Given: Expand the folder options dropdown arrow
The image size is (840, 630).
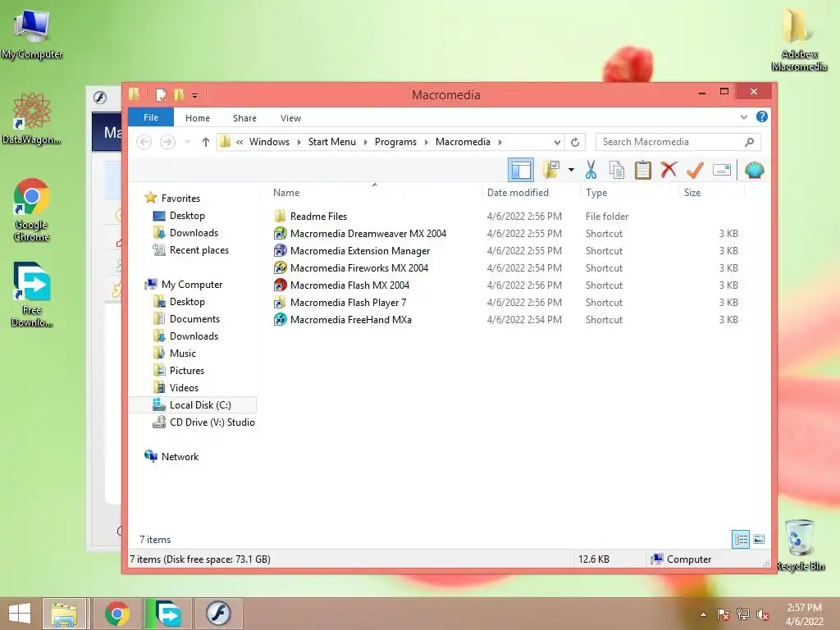Looking at the screenshot, I should point(571,171).
